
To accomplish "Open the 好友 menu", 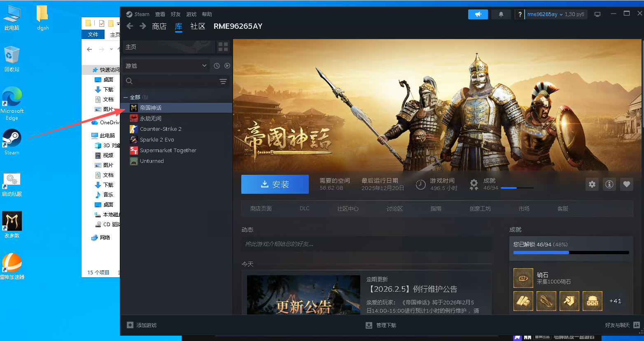I will point(175,14).
